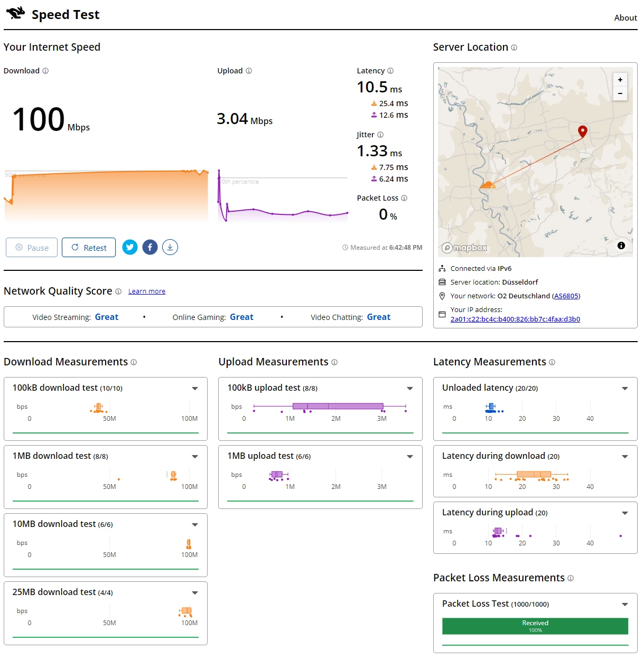Click the red server location pin

tap(583, 131)
